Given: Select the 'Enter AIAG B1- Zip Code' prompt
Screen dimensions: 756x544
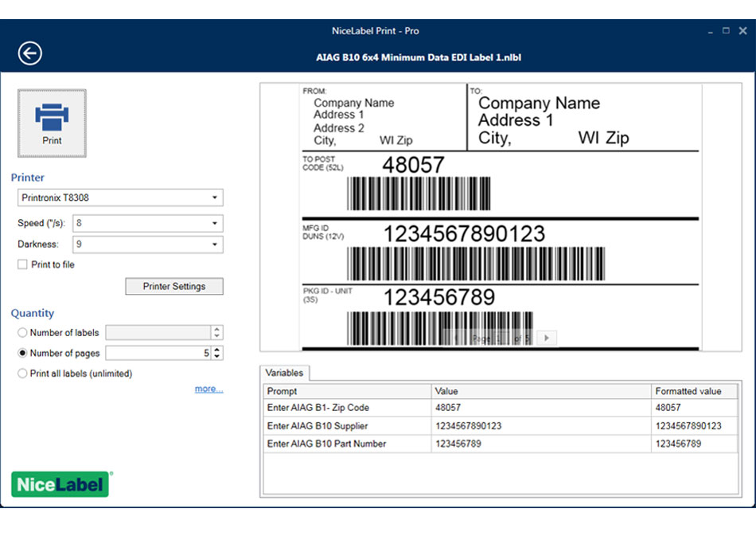Looking at the screenshot, I should click(347, 407).
